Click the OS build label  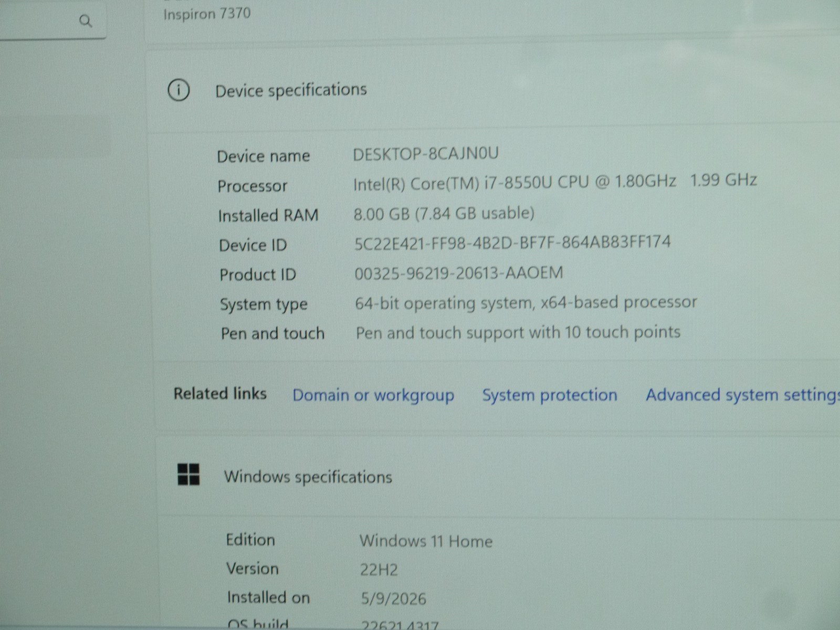[258, 624]
